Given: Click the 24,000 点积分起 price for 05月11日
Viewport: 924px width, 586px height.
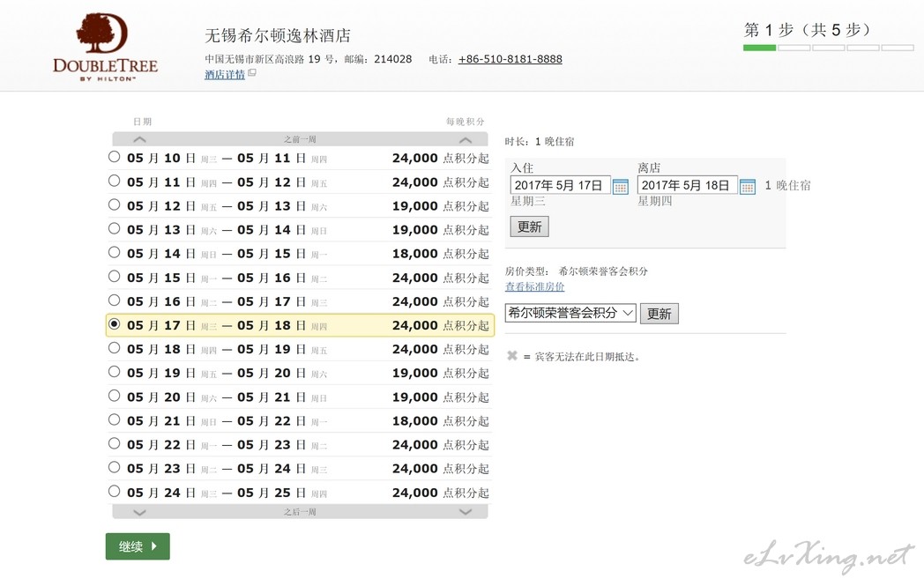Looking at the screenshot, I should tap(441, 182).
